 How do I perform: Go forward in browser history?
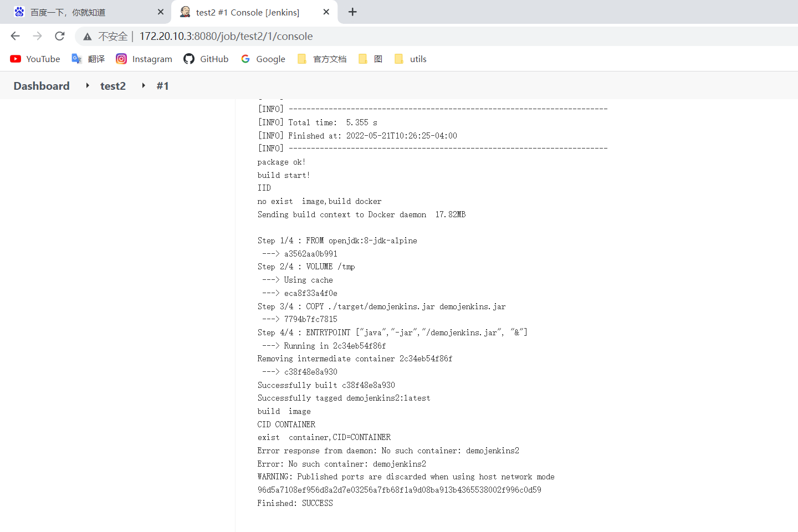coord(38,36)
